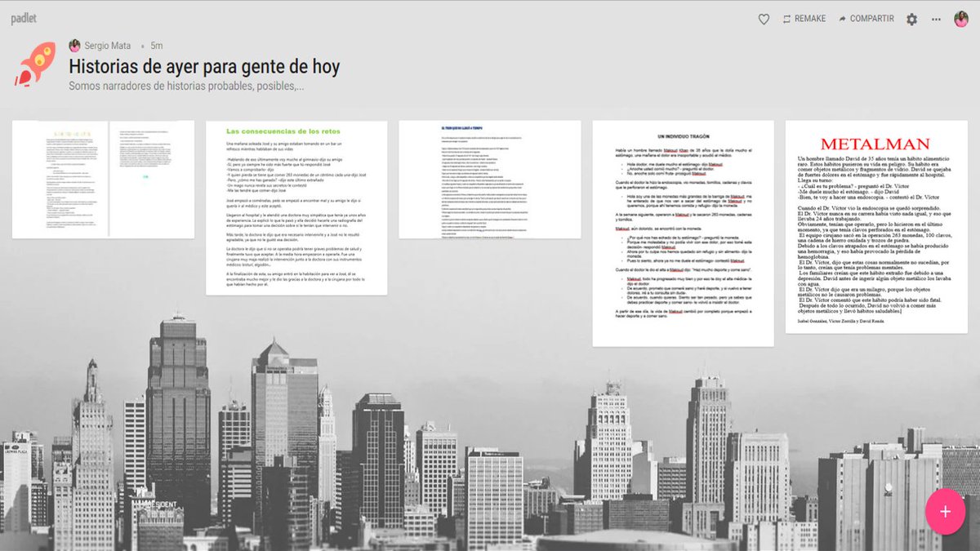This screenshot has width=980, height=551.
Task: Open the three-dots more options menu
Action: tap(936, 19)
